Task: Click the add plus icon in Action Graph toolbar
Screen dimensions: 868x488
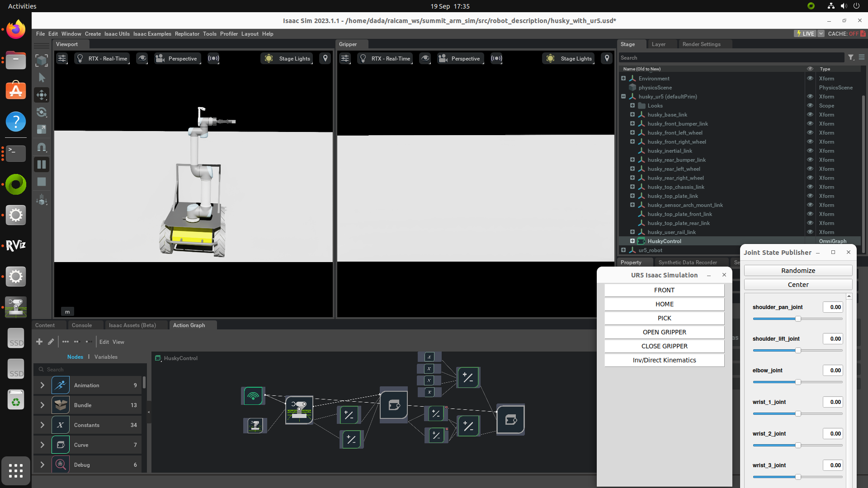Action: [x=39, y=342]
